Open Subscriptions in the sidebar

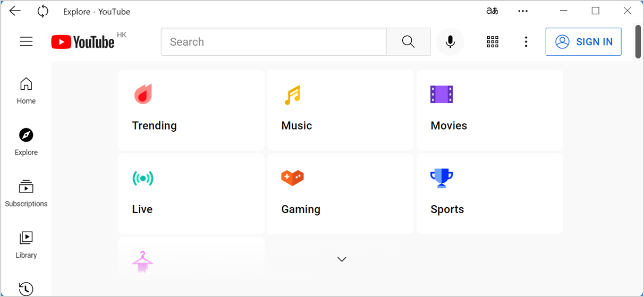(26, 193)
